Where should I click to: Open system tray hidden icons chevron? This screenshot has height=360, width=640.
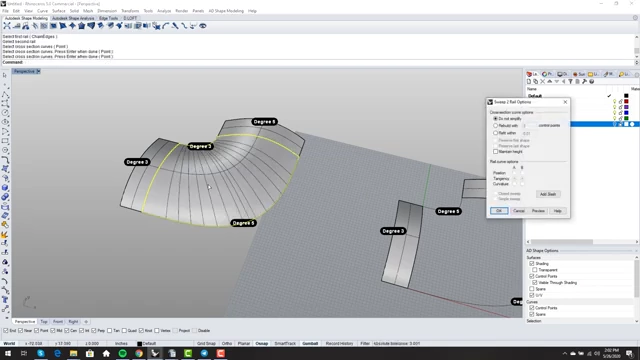point(564,353)
